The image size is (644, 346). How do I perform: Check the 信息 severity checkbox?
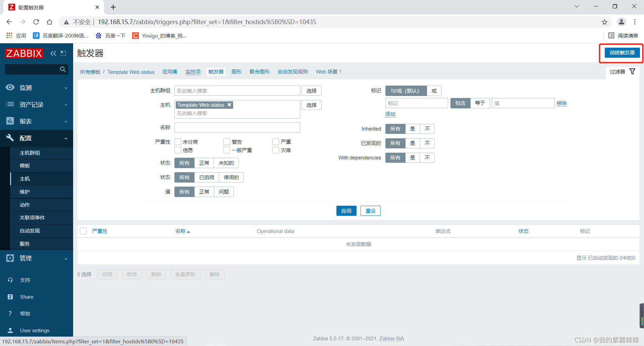[178, 150]
